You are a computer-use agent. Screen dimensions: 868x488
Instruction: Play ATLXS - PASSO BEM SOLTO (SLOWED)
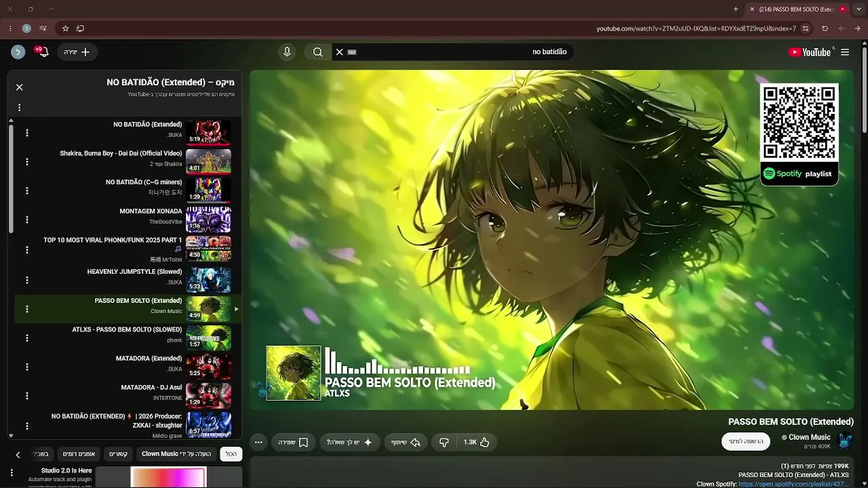click(127, 330)
